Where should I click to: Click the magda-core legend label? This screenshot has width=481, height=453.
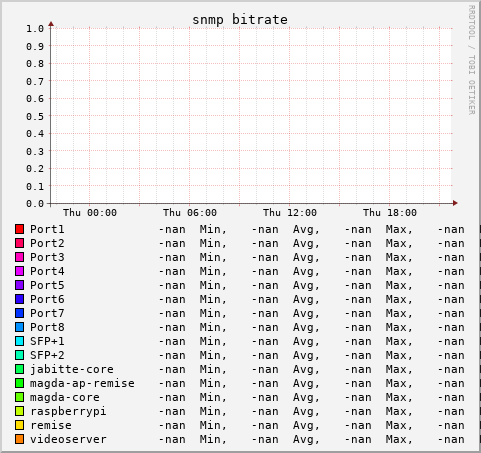65,397
